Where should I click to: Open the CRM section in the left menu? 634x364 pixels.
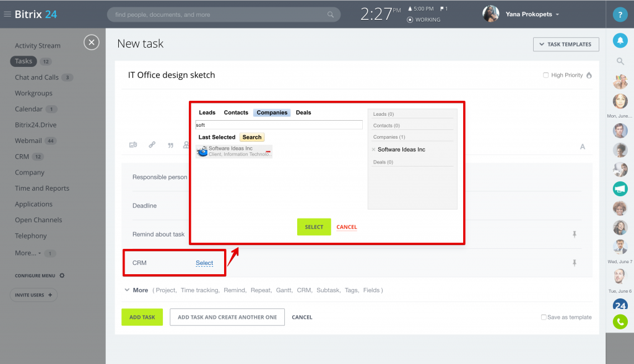point(22,157)
